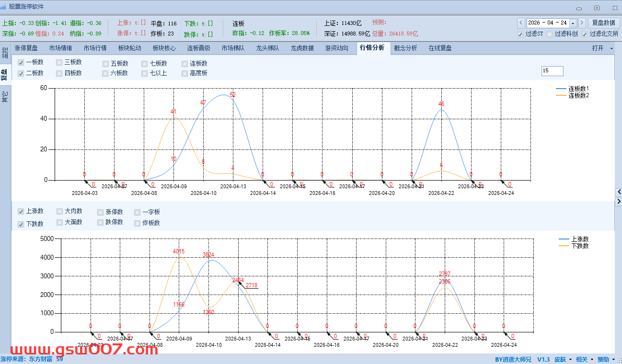Click the previous date arrow button

(x=521, y=23)
